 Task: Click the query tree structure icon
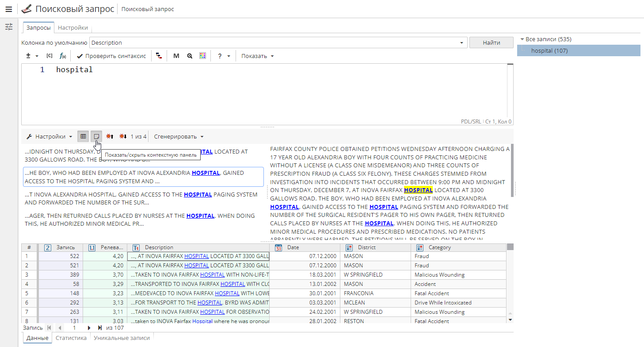[159, 56]
